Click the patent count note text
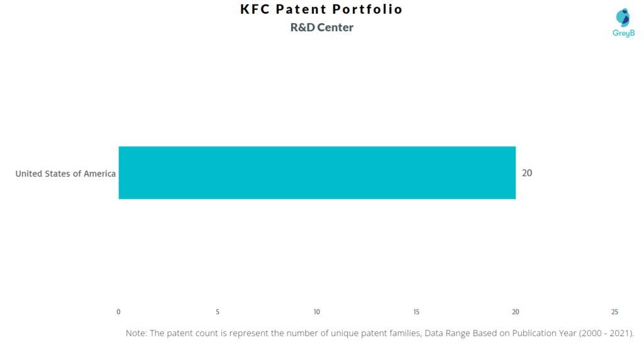 tap(380, 333)
